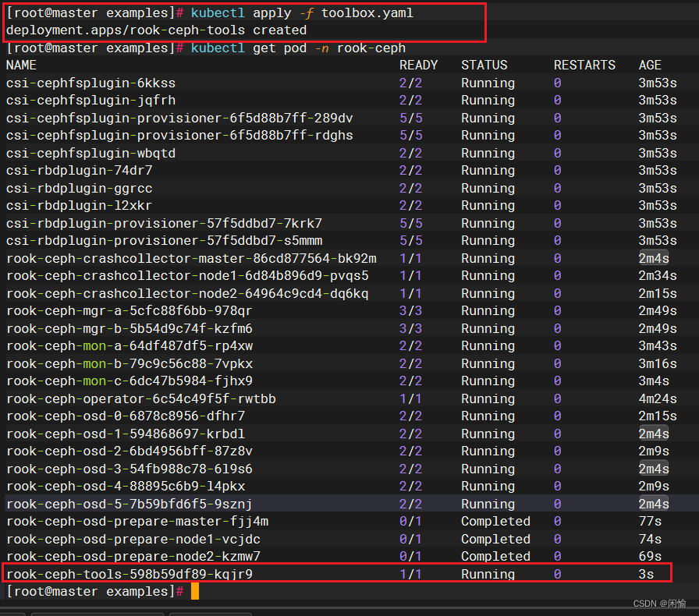The image size is (699, 616).
Task: Select the STATUS column header
Action: pyautogui.click(x=484, y=65)
